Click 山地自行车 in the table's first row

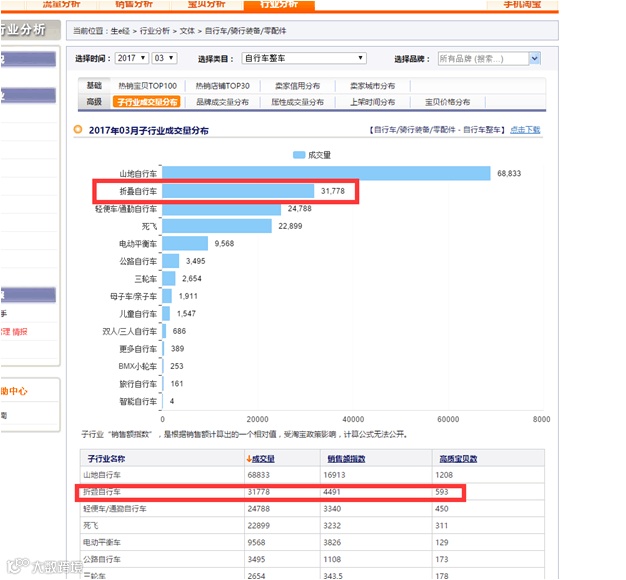tap(102, 475)
